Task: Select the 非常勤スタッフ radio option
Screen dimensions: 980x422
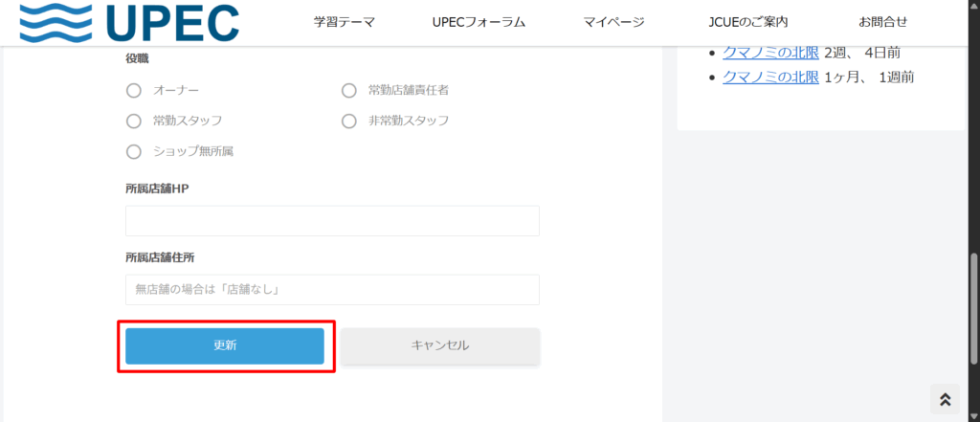Action: pos(349,121)
